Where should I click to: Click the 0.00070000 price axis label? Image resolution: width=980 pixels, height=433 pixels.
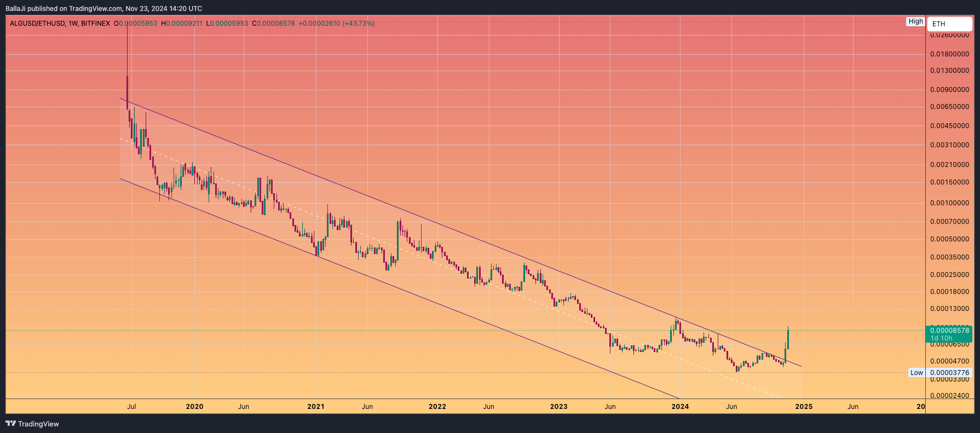pos(949,222)
